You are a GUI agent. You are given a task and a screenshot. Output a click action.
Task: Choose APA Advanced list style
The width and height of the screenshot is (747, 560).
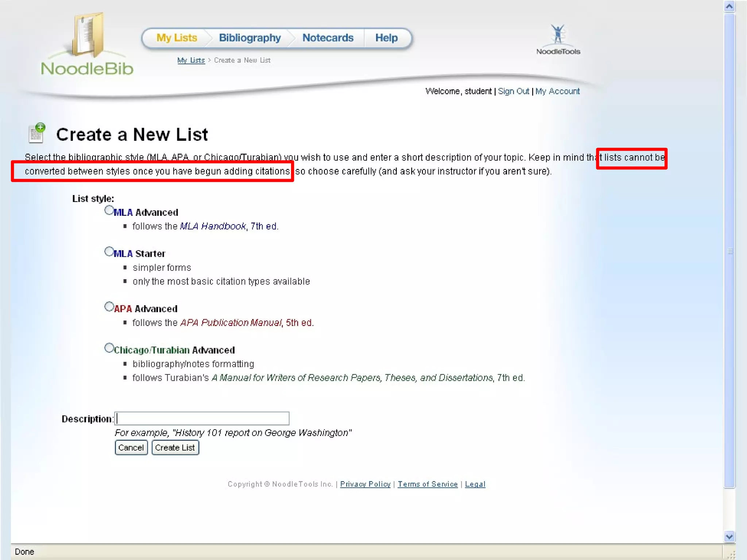pos(109,307)
